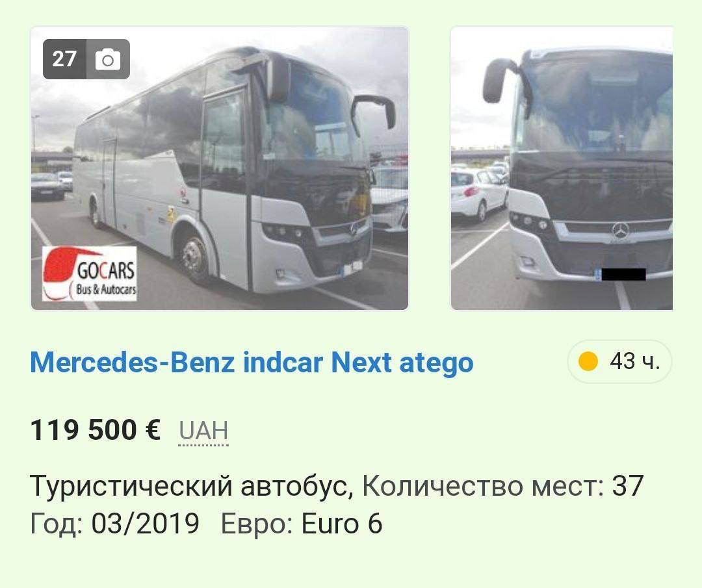702x588 pixels.
Task: Open Mercedes-Benz indcar Next atego listing
Action: tap(252, 362)
